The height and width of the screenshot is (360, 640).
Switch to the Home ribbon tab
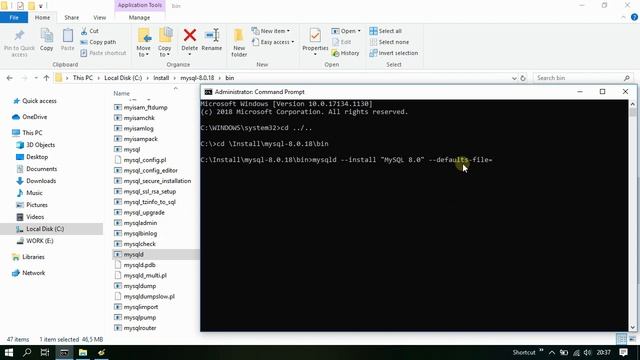point(42,18)
